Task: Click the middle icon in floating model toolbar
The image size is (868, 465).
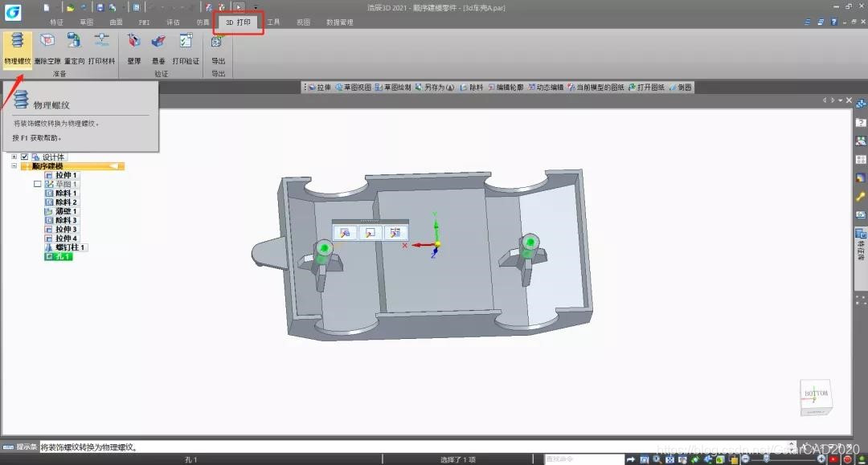Action: (x=370, y=233)
